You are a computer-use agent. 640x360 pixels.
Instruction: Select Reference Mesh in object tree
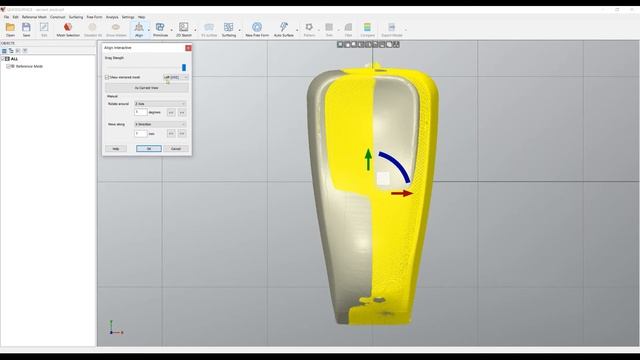pyautogui.click(x=29, y=66)
